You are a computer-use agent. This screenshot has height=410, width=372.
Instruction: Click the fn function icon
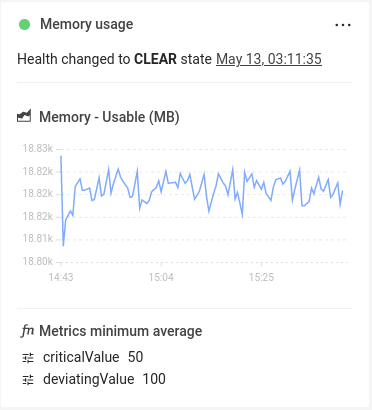pyautogui.click(x=27, y=331)
